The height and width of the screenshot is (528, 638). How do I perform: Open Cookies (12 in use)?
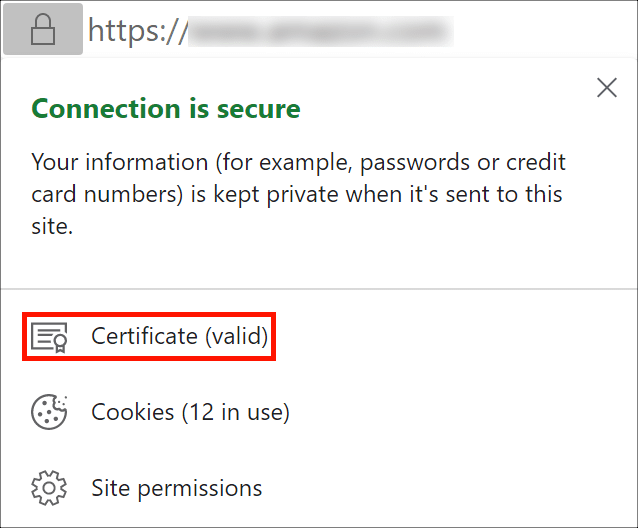coord(190,412)
